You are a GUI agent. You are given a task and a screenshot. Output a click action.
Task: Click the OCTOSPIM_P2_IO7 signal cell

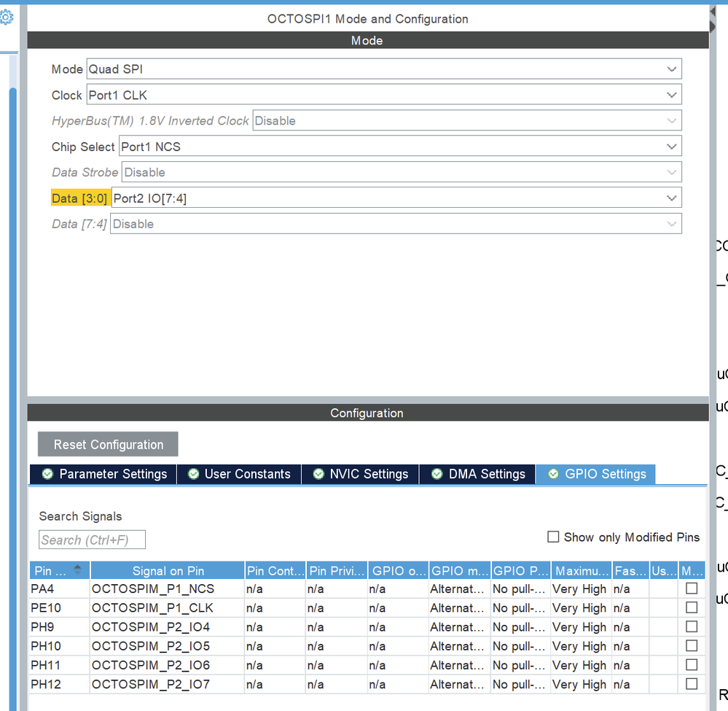pos(167,684)
